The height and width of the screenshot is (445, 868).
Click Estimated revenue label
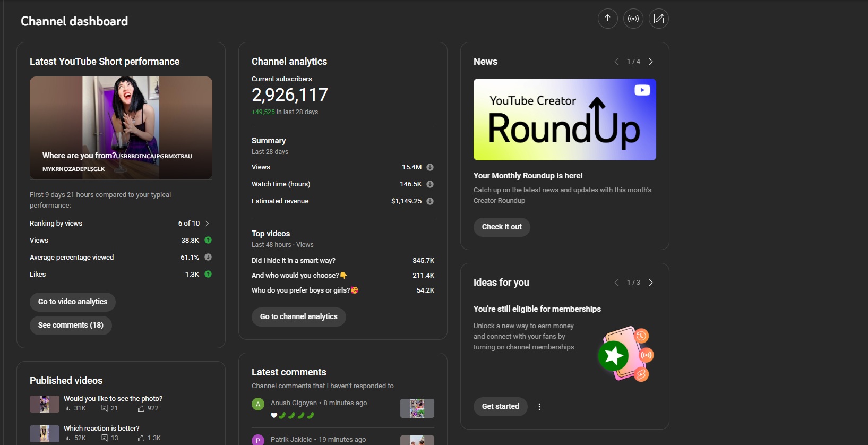click(x=280, y=201)
